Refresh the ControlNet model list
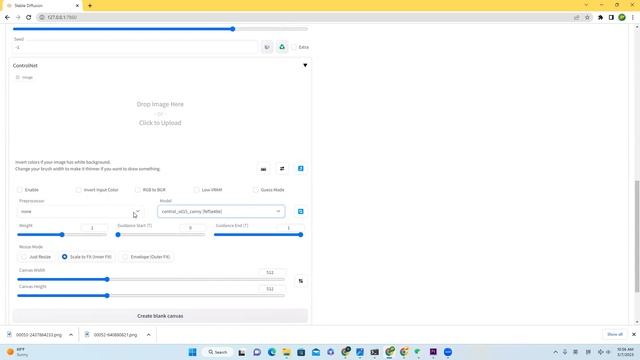This screenshot has width=640, height=360. click(x=301, y=211)
